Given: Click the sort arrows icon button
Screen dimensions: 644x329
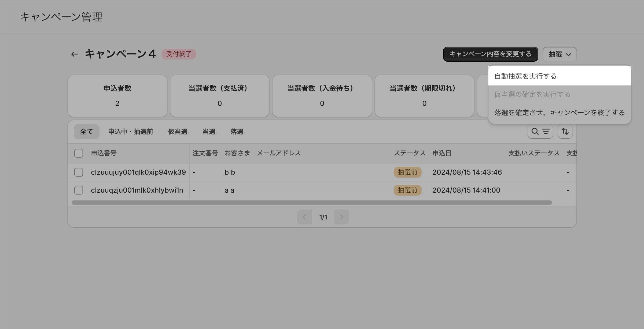Looking at the screenshot, I should [x=565, y=131].
